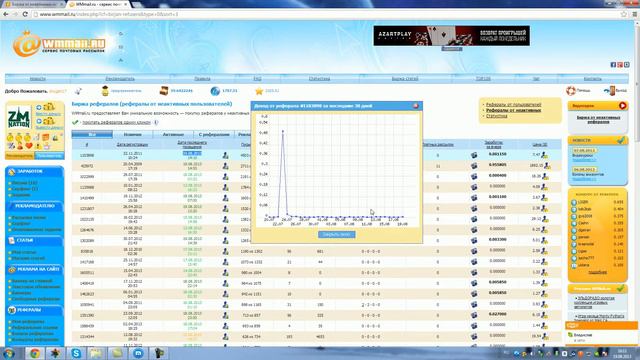Image resolution: width=640 pixels, height=360 pixels.
Task: Close the referral income chart popup
Action: pyautogui.click(x=416, y=106)
